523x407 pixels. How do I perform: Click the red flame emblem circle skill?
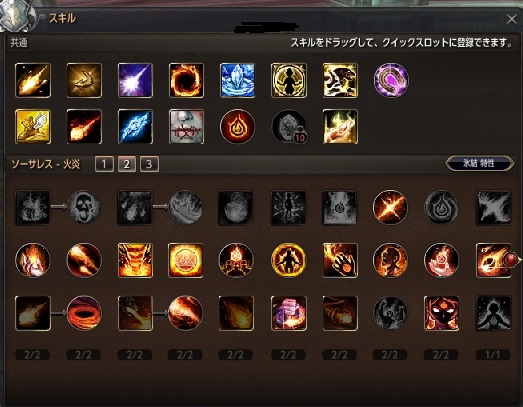coord(237,127)
